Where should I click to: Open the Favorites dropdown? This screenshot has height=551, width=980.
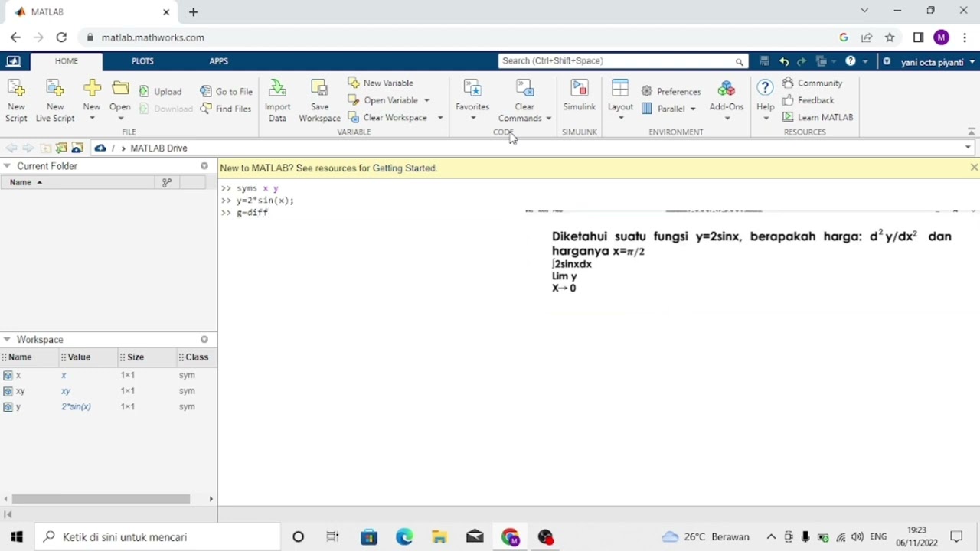click(x=472, y=101)
